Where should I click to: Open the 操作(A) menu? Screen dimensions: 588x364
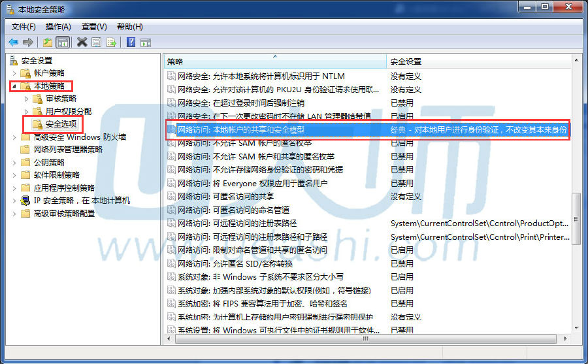pyautogui.click(x=58, y=27)
